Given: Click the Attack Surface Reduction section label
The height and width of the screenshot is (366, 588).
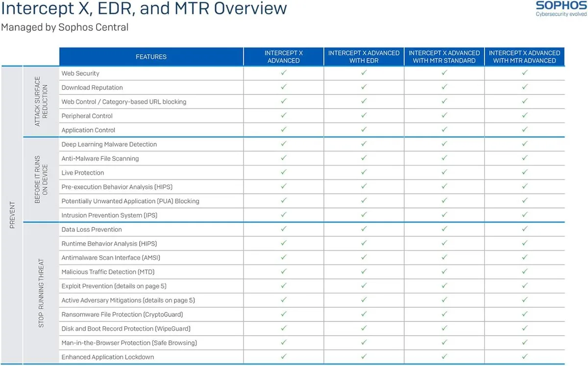Looking at the screenshot, I should tap(42, 101).
